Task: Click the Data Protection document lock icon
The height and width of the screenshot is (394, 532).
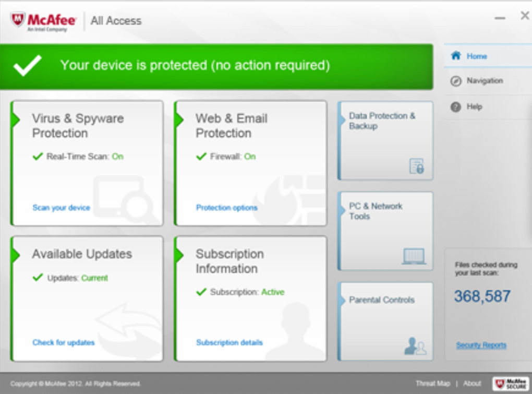Action: coord(417,166)
